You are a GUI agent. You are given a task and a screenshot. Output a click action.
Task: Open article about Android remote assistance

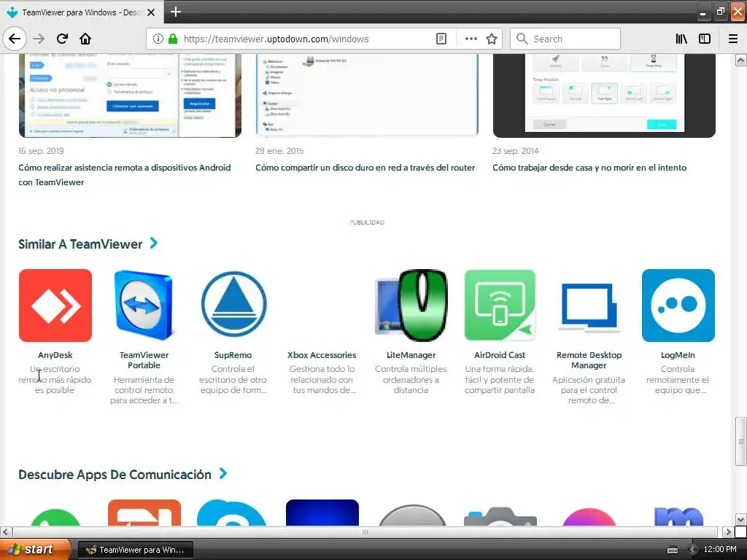point(124,175)
